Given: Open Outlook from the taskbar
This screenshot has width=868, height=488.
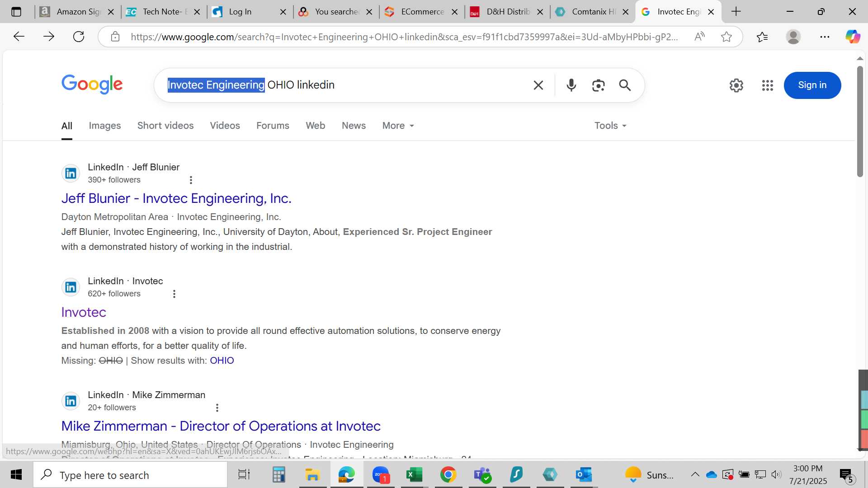Looking at the screenshot, I should pyautogui.click(x=584, y=475).
